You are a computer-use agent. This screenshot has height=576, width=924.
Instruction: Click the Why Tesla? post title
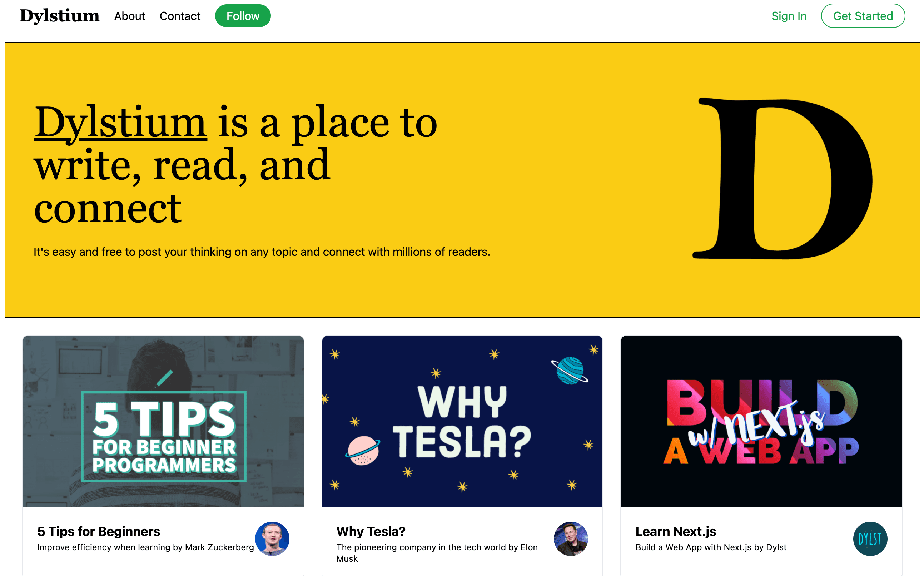tap(371, 531)
